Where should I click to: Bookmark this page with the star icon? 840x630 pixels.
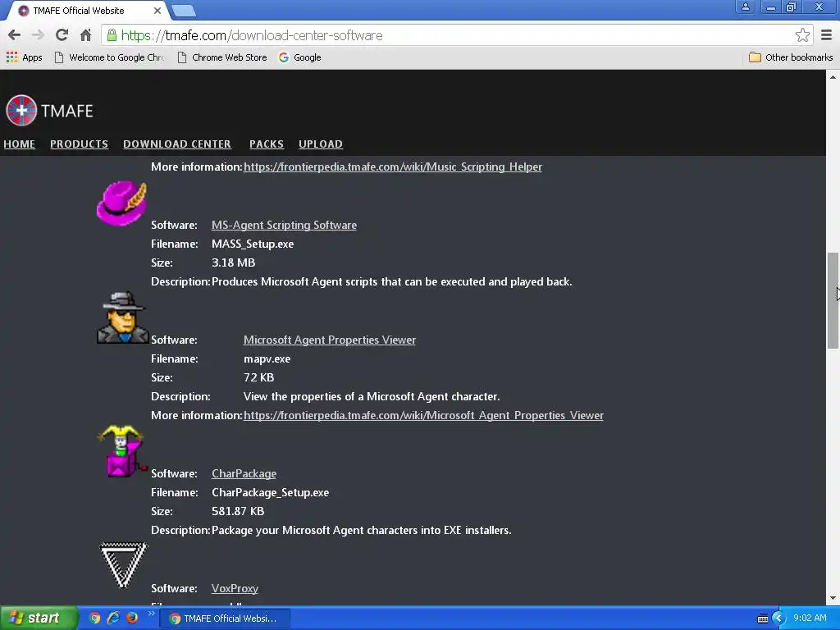(x=802, y=35)
